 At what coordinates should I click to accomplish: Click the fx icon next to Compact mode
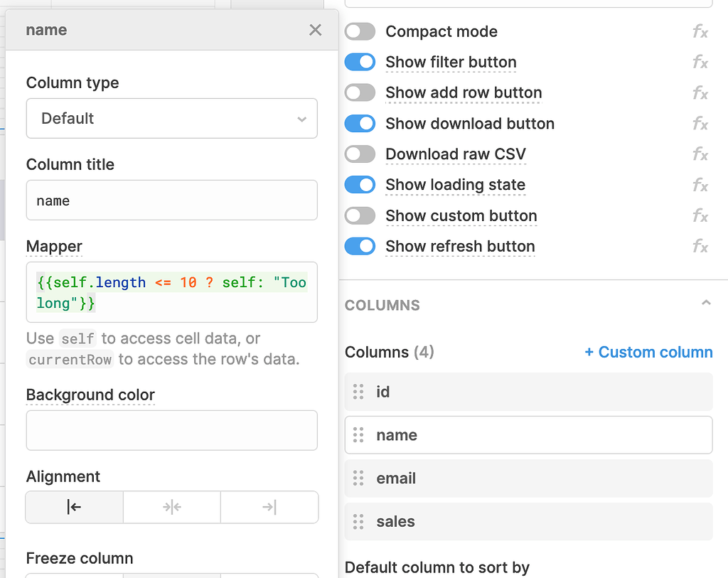click(700, 31)
